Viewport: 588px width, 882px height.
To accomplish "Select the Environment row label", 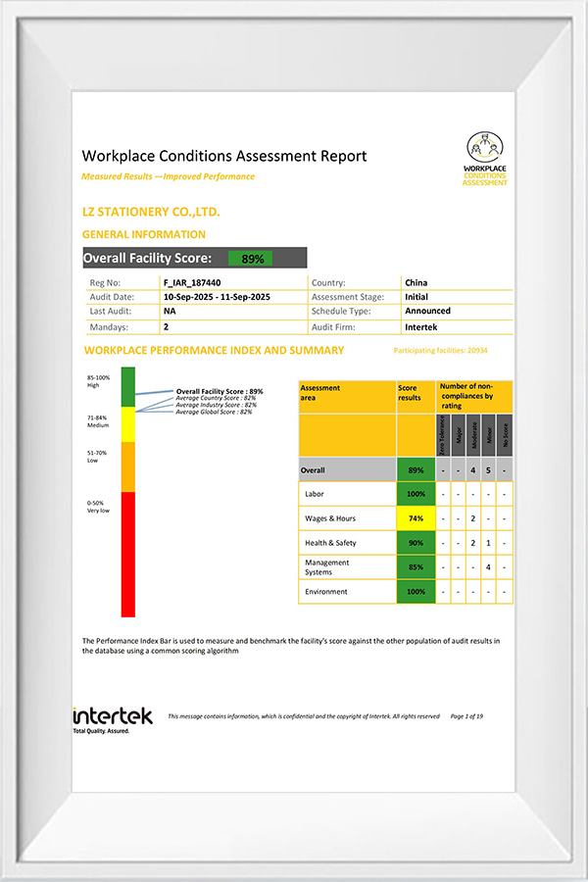I will 327,592.
